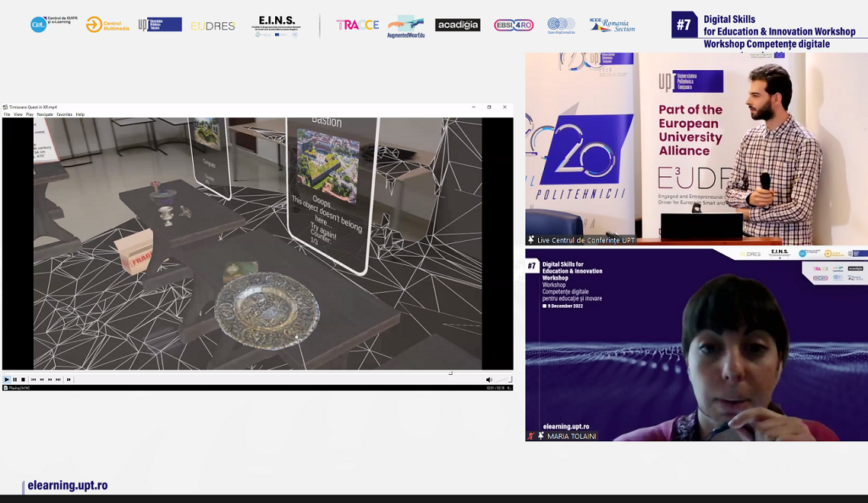The height and width of the screenshot is (503, 868).
Task: Open the Play menu
Action: pyautogui.click(x=30, y=114)
